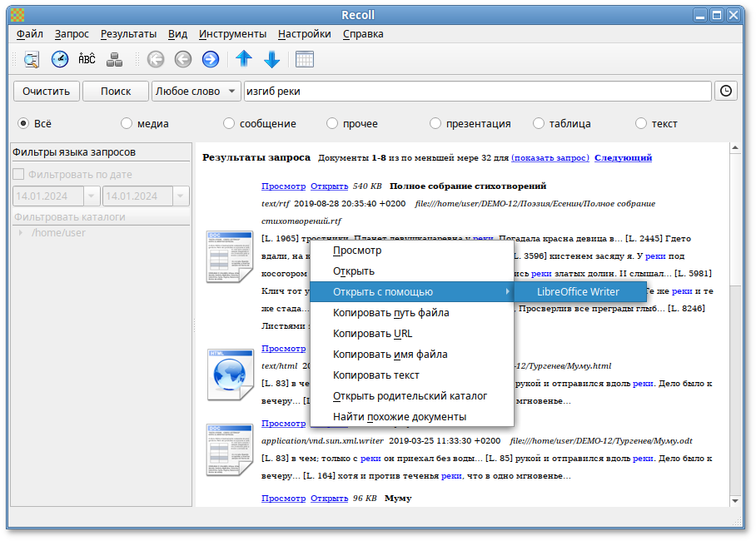This screenshot has width=756, height=541.
Task: Sort results with blue down arrow
Action: (271, 59)
